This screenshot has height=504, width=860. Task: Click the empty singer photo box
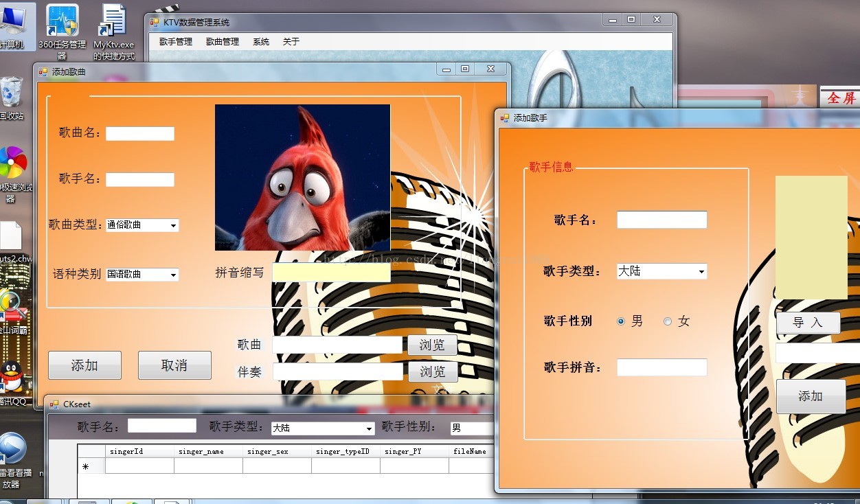[811, 238]
